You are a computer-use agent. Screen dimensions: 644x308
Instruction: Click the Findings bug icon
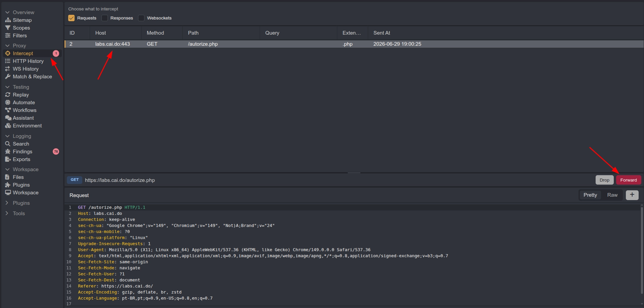(x=8, y=152)
